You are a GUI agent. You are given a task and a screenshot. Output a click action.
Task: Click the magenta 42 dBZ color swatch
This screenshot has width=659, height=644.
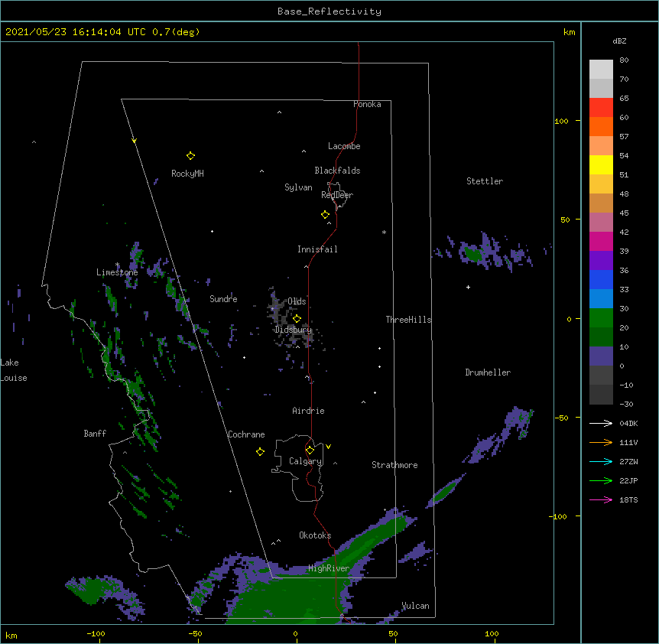pos(601,241)
